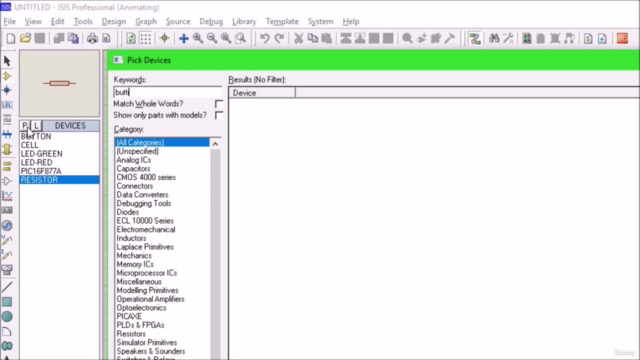Open the File menu
The height and width of the screenshot is (360, 640).
click(x=9, y=21)
